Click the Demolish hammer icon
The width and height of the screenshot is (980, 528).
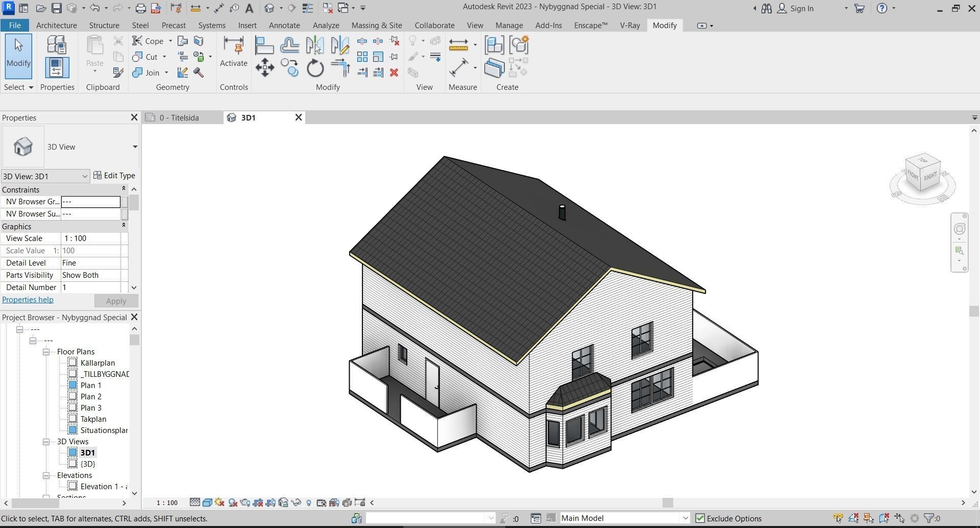[x=199, y=73]
